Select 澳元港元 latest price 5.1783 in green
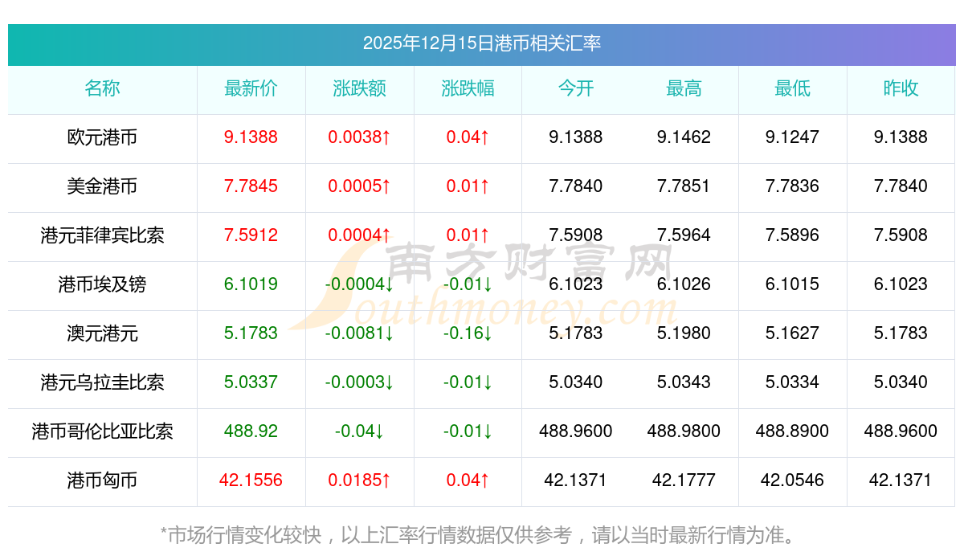This screenshot has height=560, width=964. click(251, 333)
